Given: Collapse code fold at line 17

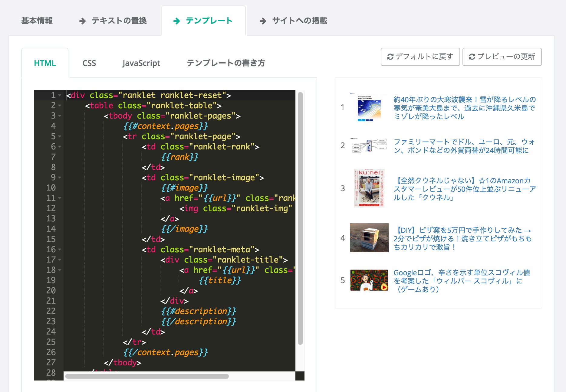Looking at the screenshot, I should tap(60, 260).
